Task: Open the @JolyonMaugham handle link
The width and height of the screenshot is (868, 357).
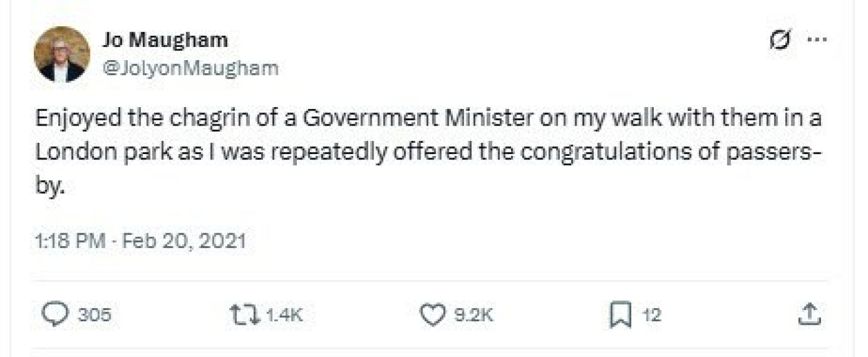Action: [190, 68]
